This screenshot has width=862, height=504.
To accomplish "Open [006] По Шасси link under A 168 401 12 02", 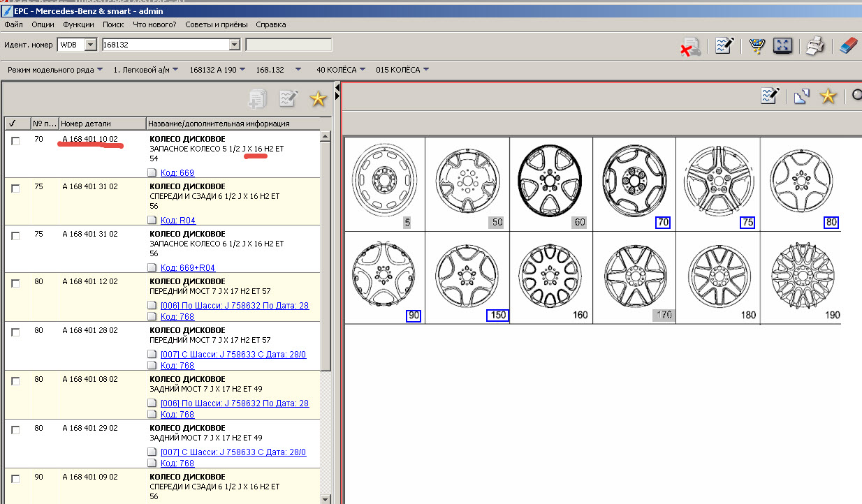I will (235, 306).
